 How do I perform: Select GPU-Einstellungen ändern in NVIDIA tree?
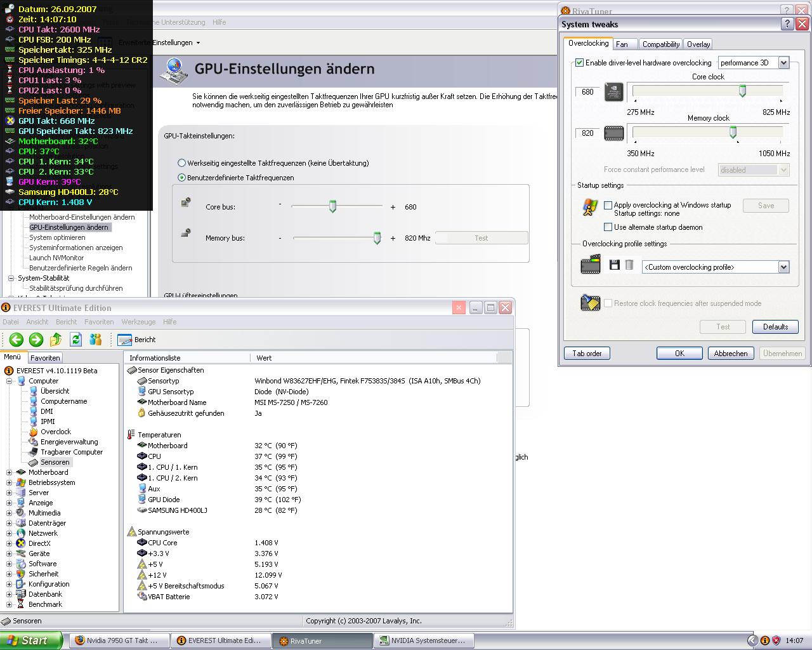(69, 227)
